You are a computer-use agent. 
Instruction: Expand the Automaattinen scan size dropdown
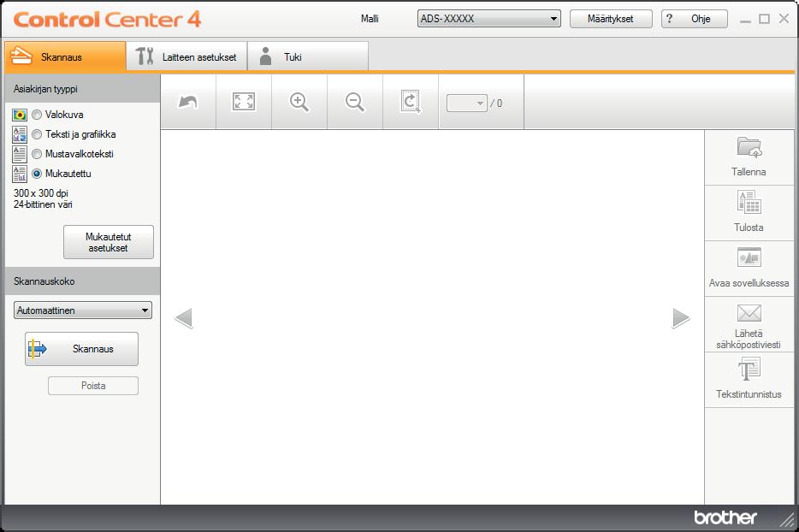coord(82,310)
